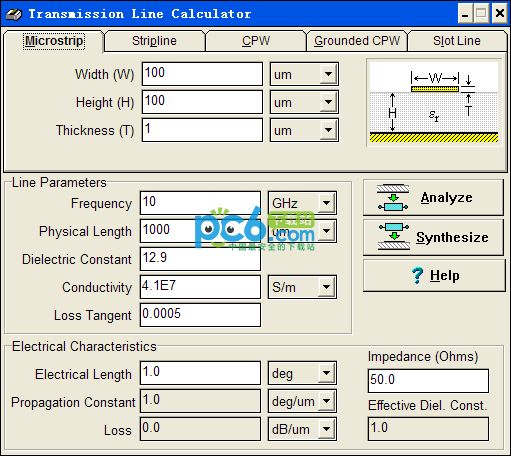Open Height unit dropdown

pos(328,102)
